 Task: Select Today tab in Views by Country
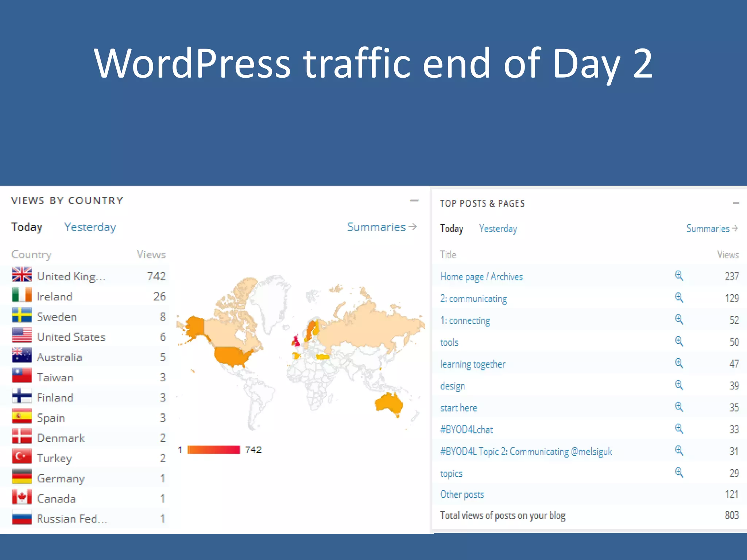(27, 227)
